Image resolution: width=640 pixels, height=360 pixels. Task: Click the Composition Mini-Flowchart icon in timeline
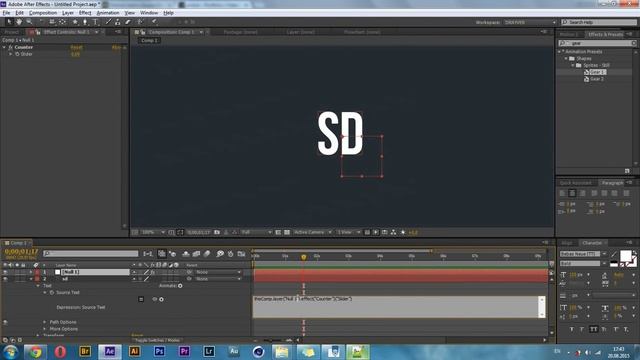(148, 254)
